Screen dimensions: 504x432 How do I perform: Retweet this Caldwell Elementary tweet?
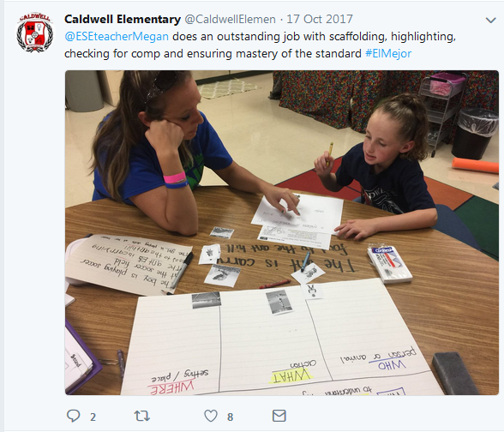[142, 416]
